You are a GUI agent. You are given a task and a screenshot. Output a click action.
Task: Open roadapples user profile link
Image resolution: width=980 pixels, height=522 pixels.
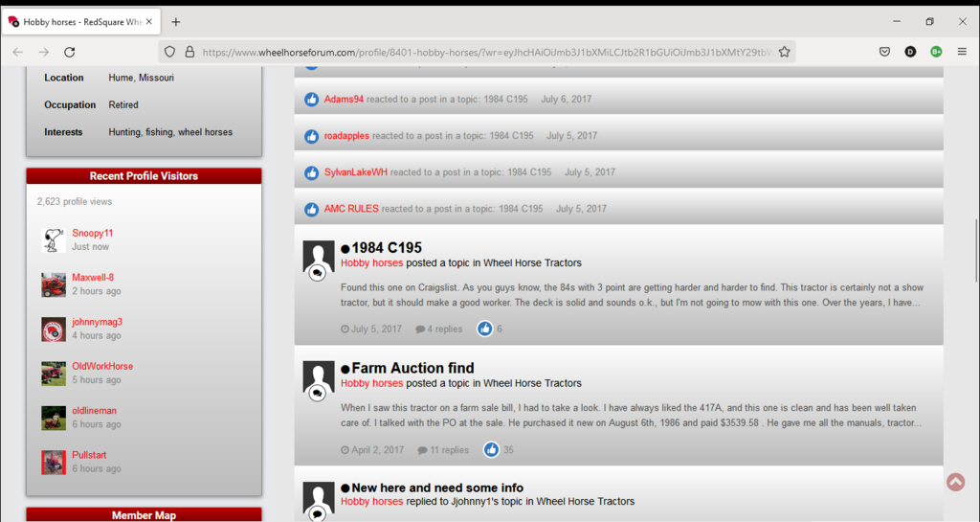pos(346,136)
